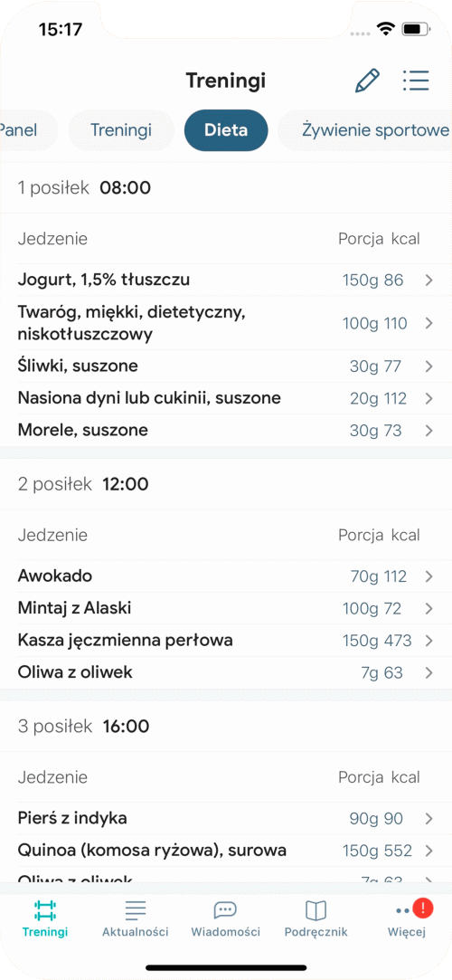Expand Morele, suszone chevron

(x=428, y=431)
